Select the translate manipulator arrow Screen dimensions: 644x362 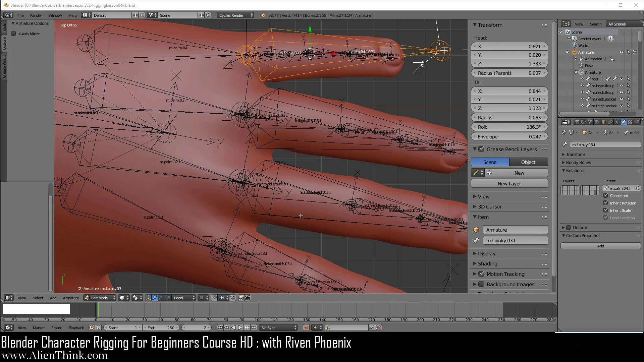(x=155, y=298)
